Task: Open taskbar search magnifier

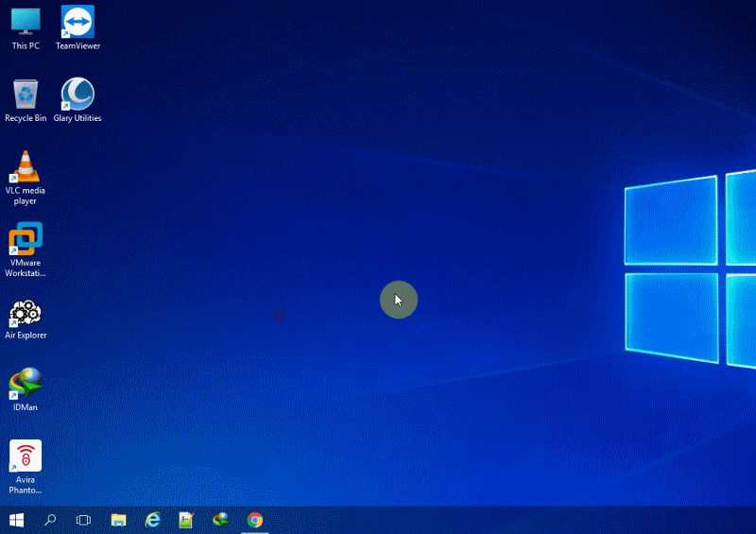Action: tap(50, 520)
